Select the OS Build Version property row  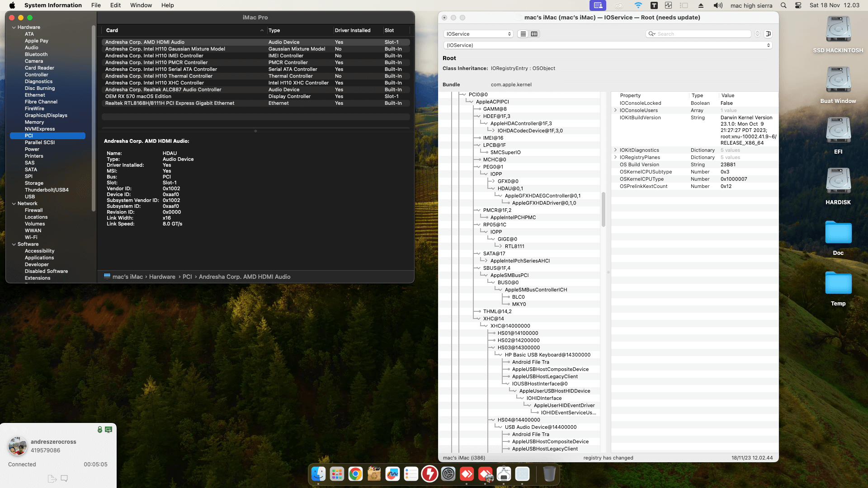pos(694,164)
